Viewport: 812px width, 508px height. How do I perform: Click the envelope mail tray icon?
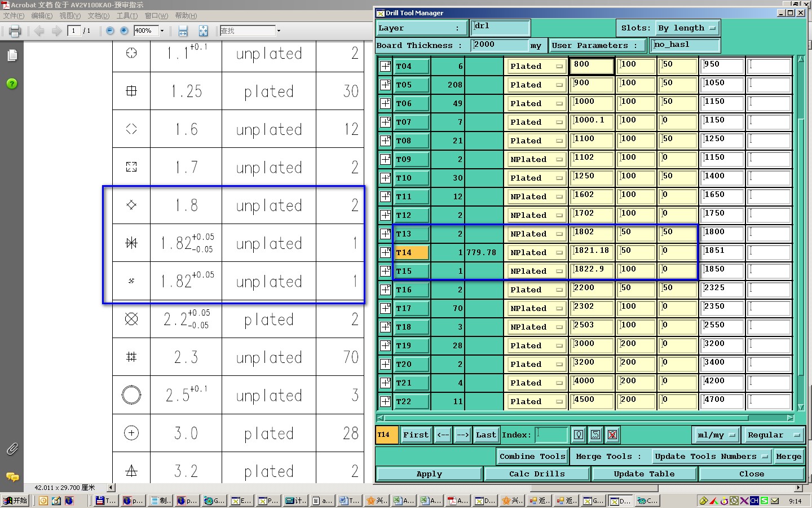coord(775,501)
